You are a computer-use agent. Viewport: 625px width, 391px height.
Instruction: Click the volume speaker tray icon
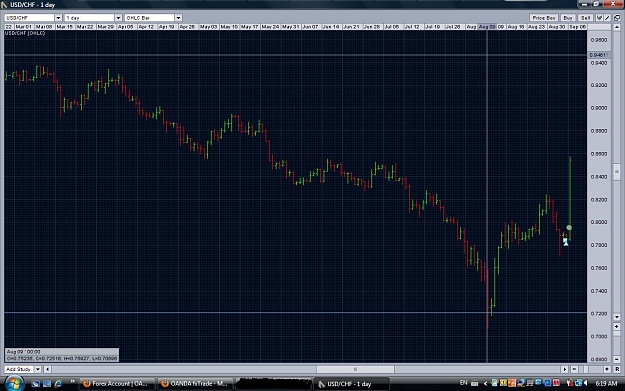586,383
